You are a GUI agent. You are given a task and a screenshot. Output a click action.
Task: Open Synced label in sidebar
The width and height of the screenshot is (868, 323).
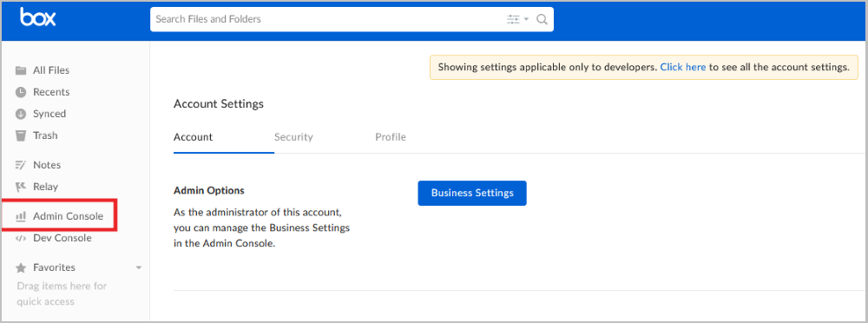(x=49, y=114)
